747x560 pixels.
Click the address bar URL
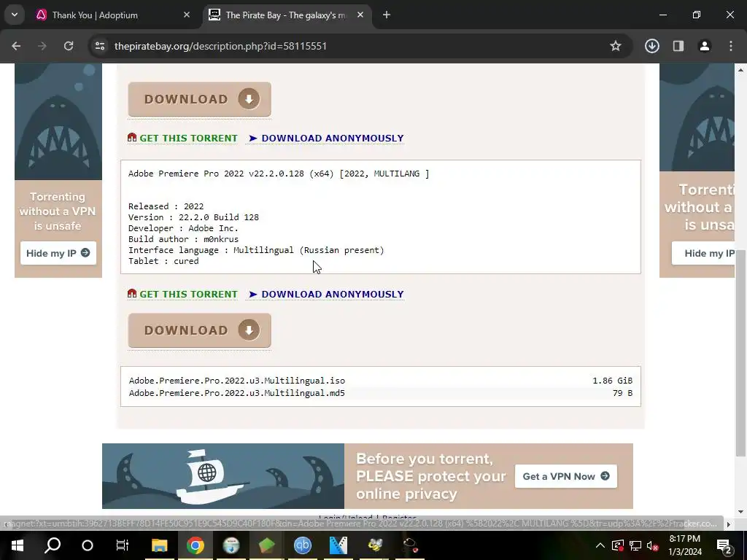(220, 46)
